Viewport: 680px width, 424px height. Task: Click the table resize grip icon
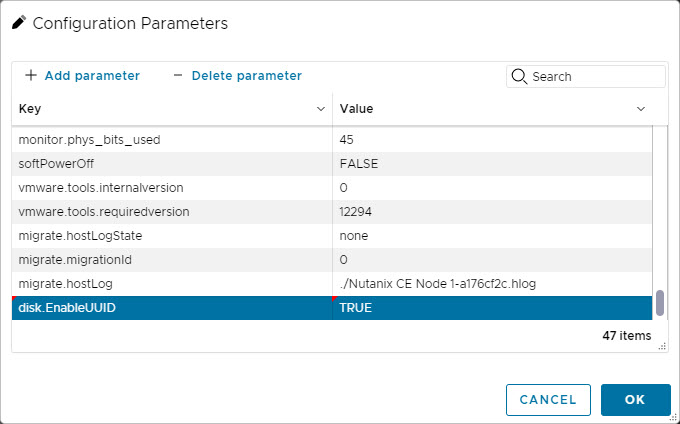662,346
